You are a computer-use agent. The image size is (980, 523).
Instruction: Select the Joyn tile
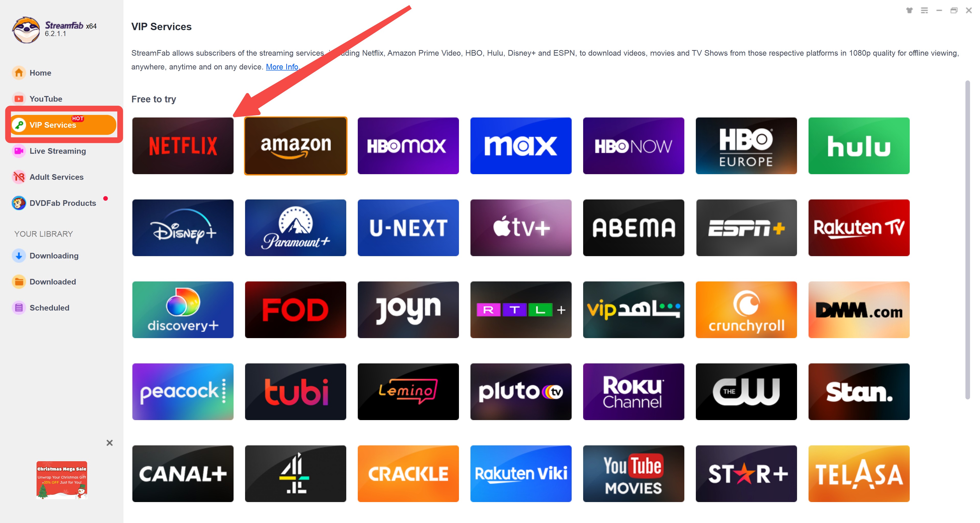408,310
